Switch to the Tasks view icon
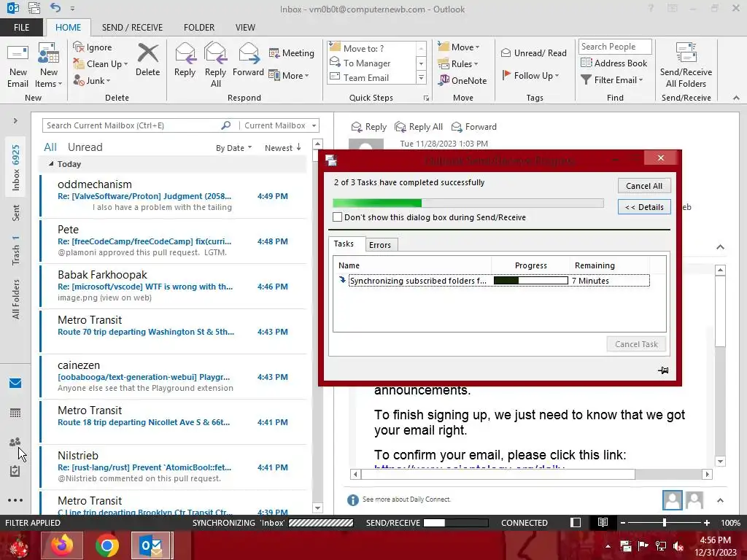 coord(15,472)
